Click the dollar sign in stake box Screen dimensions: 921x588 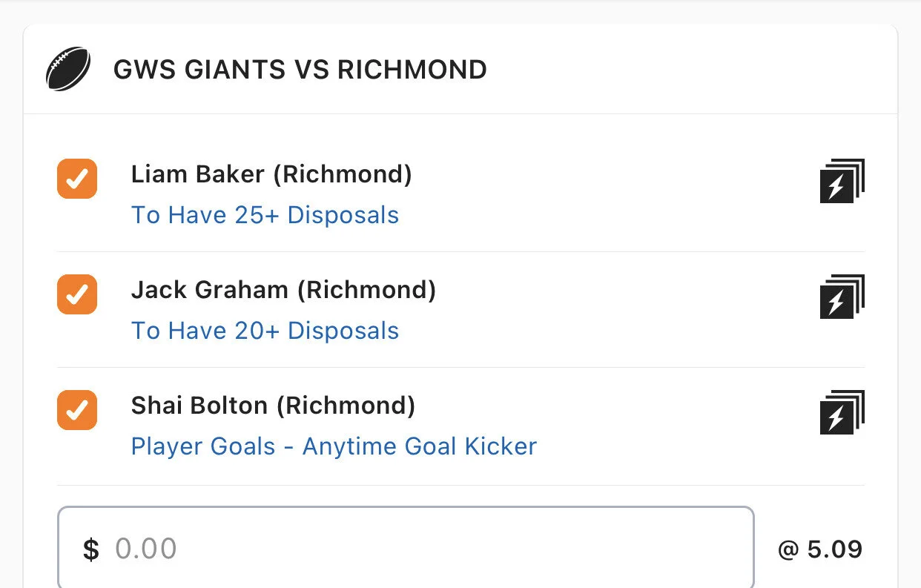click(90, 549)
